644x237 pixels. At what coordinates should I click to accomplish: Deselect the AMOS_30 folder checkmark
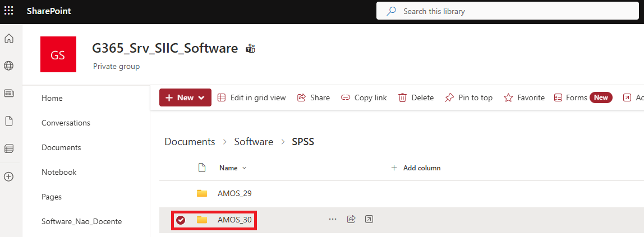181,220
